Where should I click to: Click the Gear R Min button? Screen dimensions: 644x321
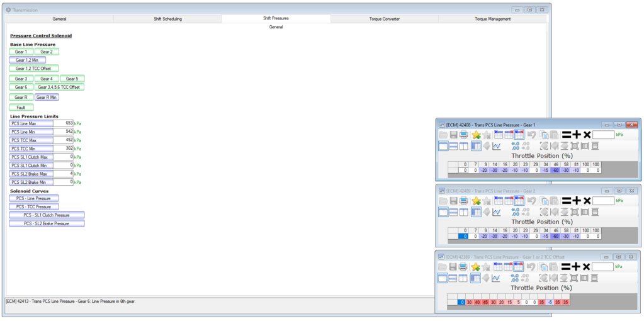click(47, 98)
